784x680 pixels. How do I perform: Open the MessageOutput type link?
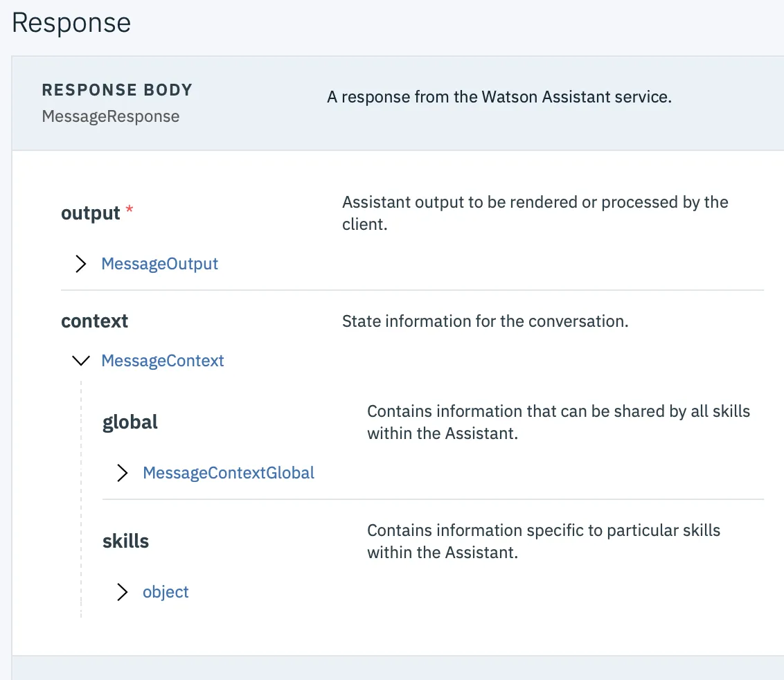(159, 264)
